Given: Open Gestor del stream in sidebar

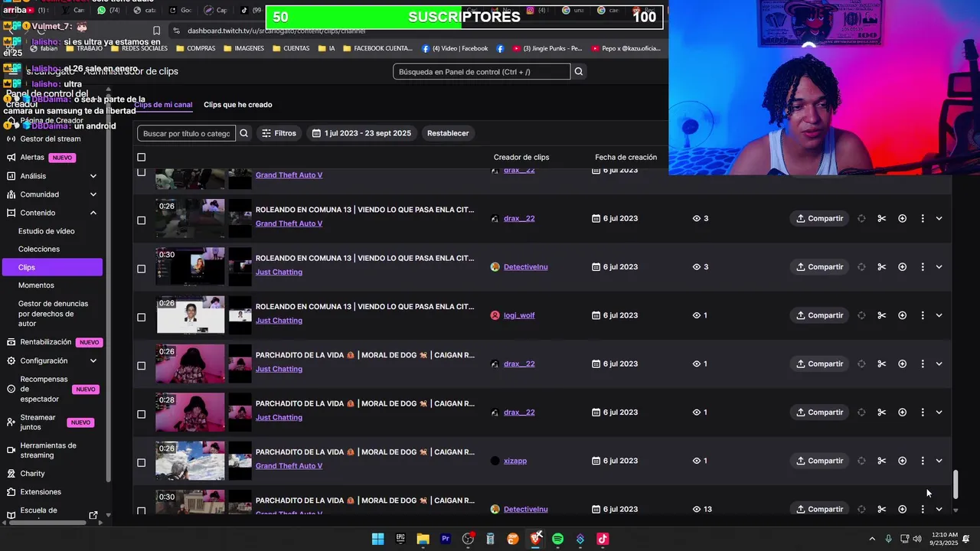Looking at the screenshot, I should tap(51, 139).
